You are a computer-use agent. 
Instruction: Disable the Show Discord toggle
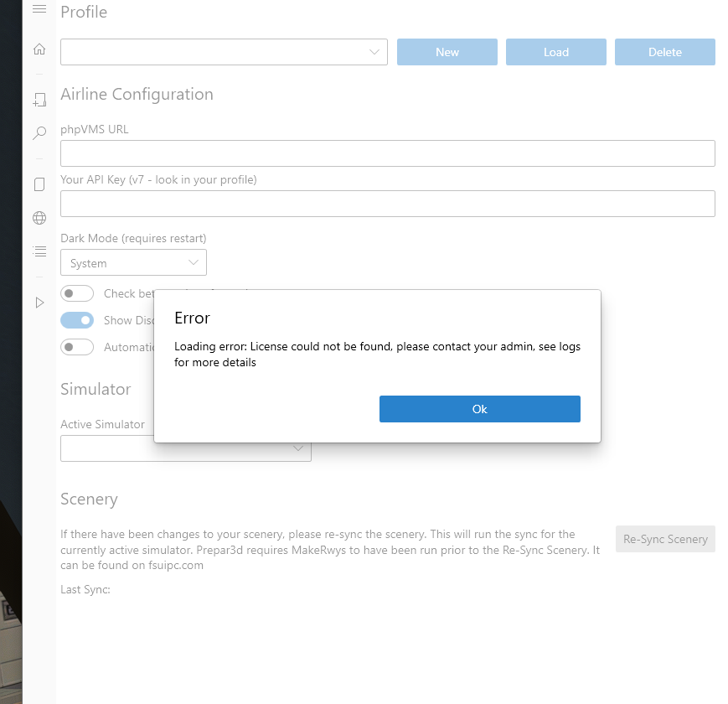pyautogui.click(x=77, y=320)
